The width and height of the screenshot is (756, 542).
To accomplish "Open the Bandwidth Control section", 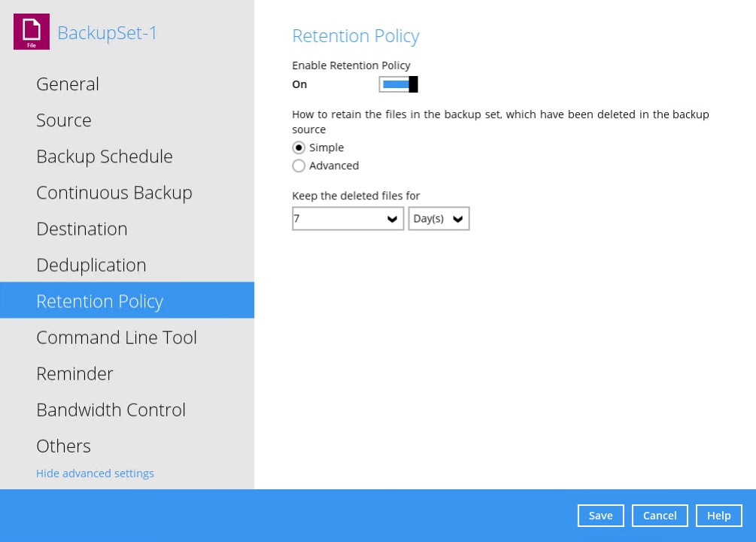I will point(111,410).
